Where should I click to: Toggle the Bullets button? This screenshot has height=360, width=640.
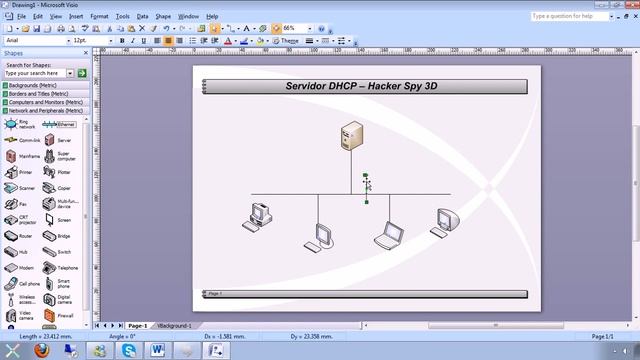(193, 41)
